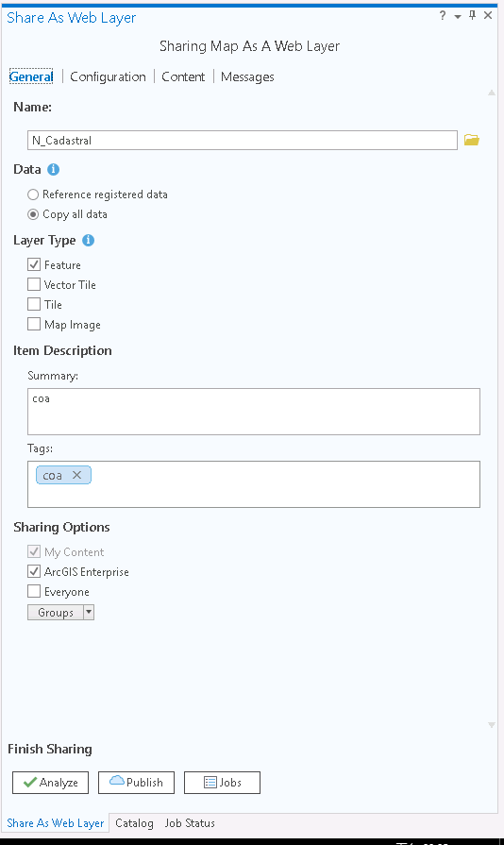Click the auto-hide pin icon
This screenshot has height=845, width=504.
472,16
